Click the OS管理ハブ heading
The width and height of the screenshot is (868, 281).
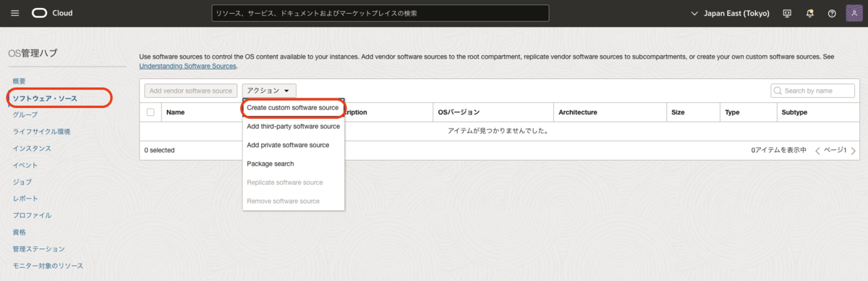pyautogui.click(x=33, y=53)
